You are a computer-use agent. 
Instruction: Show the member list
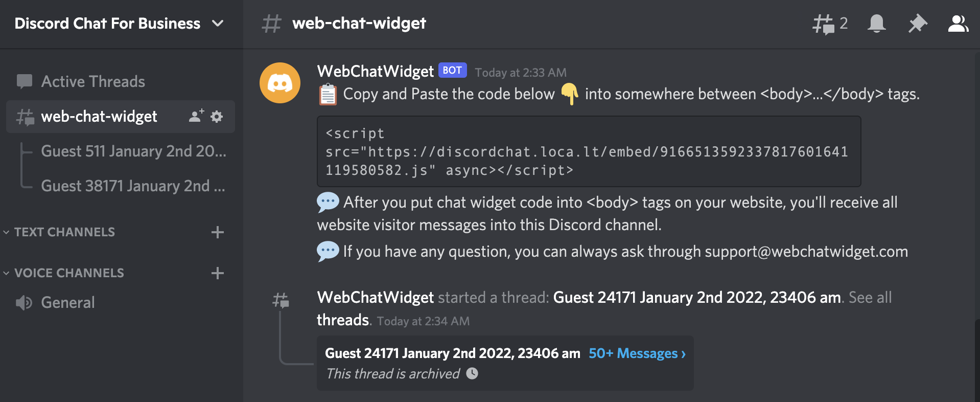click(x=959, y=23)
